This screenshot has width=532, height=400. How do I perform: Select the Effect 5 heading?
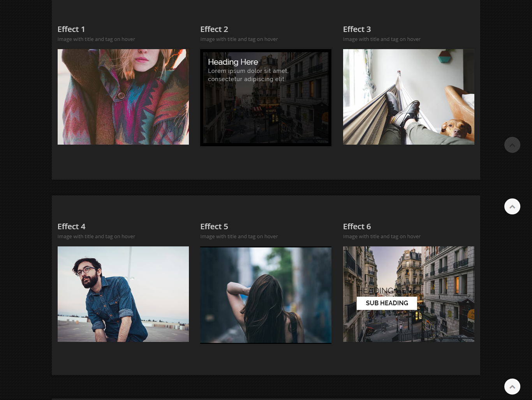[214, 227]
